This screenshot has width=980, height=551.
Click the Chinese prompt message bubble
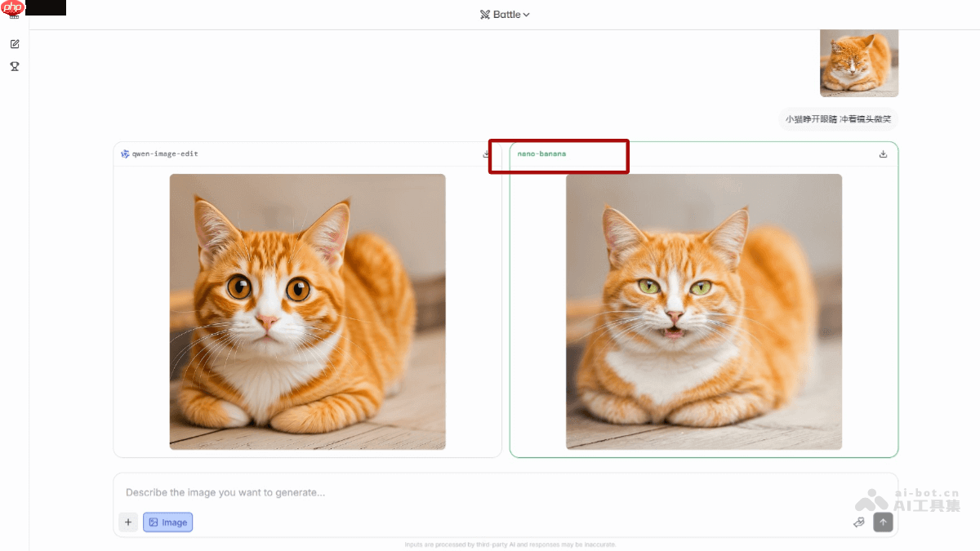point(838,119)
